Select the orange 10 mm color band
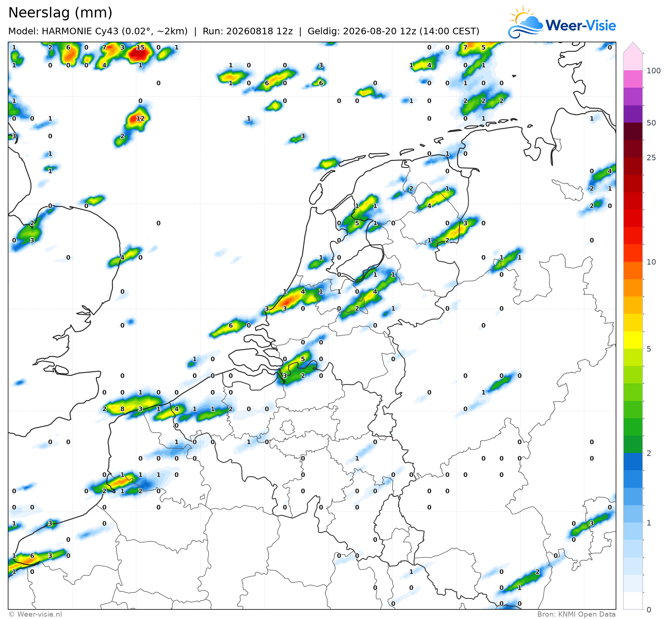Image resolution: width=672 pixels, height=619 pixels. click(633, 270)
